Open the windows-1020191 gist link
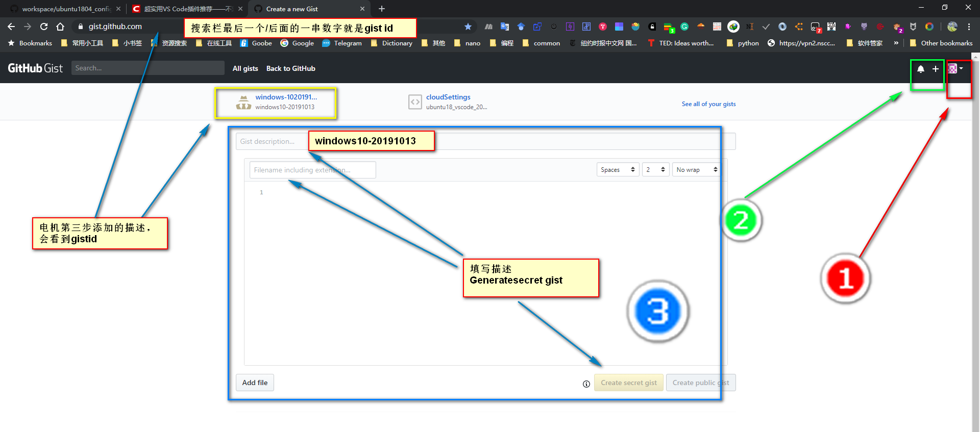Viewport: 980px width, 432px height. click(286, 97)
